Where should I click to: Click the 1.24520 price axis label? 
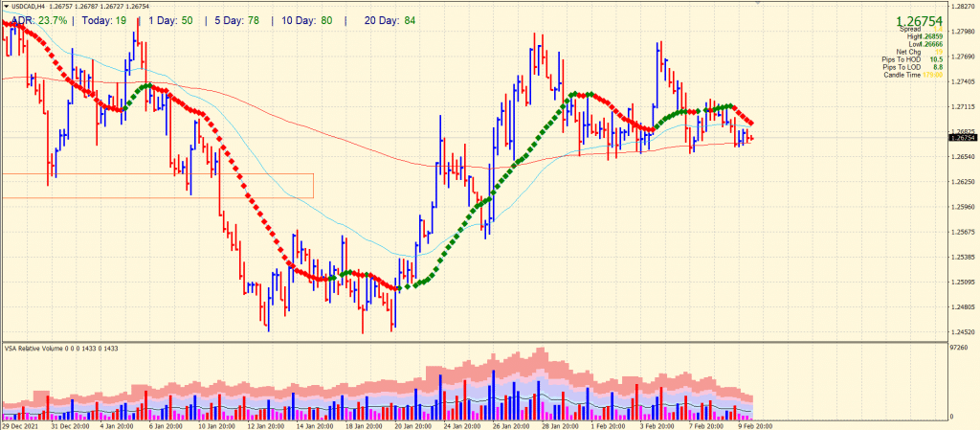tap(961, 332)
